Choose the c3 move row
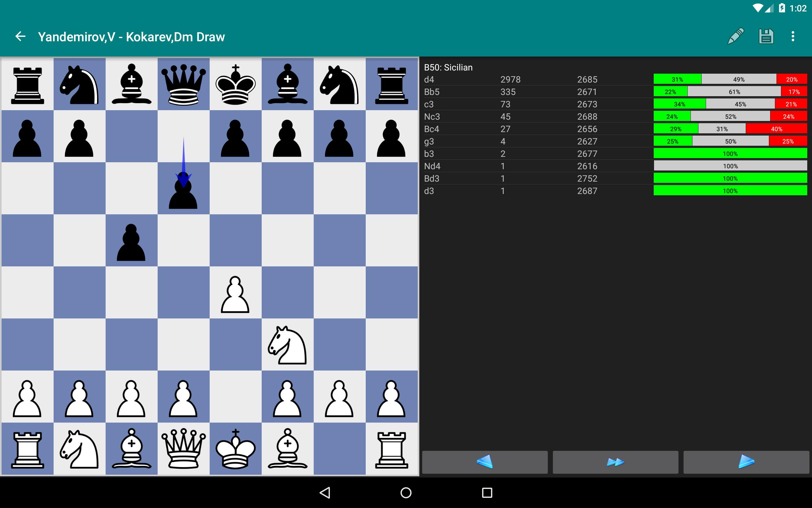 (615, 104)
